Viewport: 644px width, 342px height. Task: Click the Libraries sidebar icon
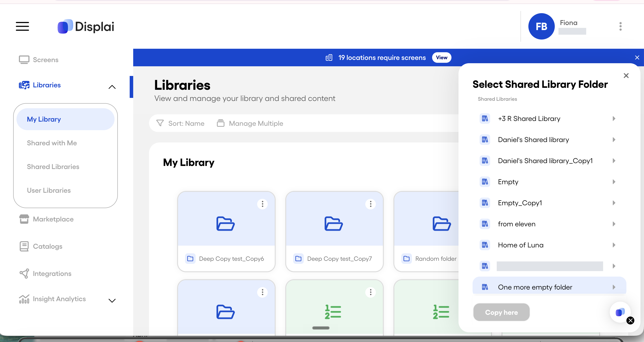(24, 85)
